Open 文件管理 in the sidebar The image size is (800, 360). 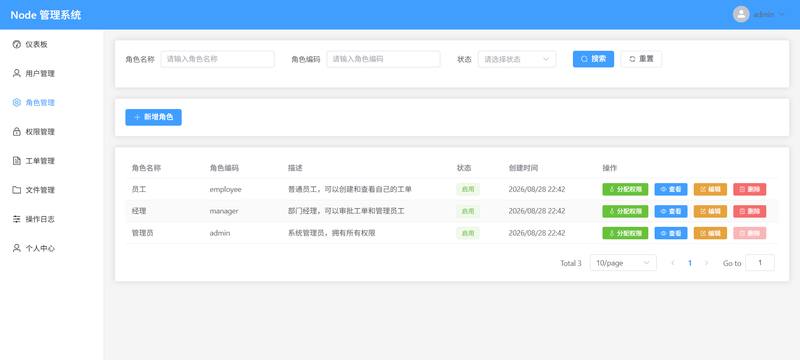pyautogui.click(x=52, y=190)
